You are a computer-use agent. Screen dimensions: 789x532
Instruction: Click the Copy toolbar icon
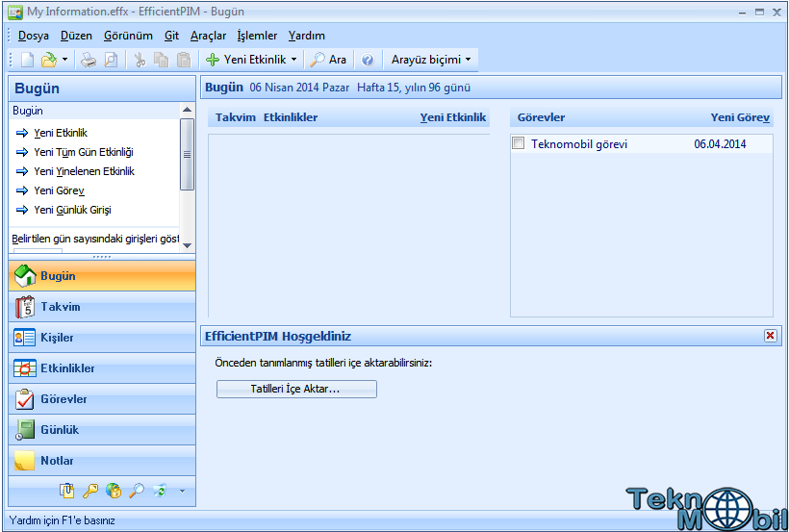(161, 60)
